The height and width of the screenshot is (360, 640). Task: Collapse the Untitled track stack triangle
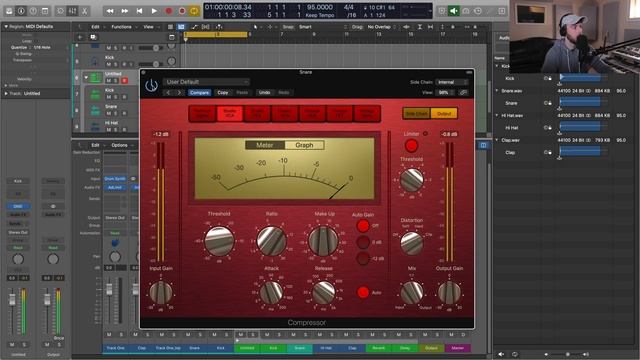[86, 78]
